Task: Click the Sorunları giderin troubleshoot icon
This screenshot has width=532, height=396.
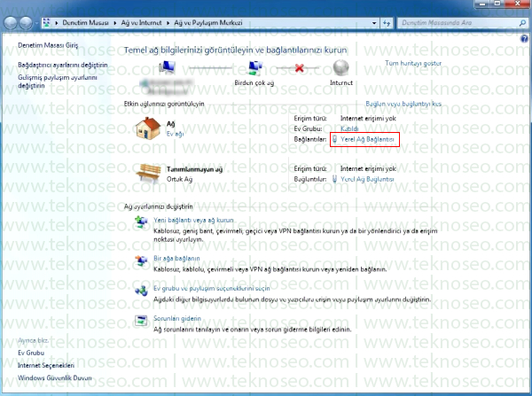Action: pyautogui.click(x=141, y=320)
